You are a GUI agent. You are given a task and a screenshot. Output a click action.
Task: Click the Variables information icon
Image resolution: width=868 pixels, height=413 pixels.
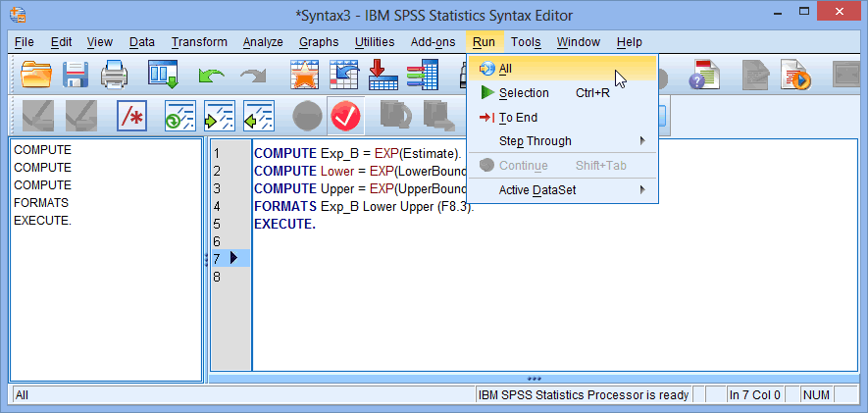coord(423,75)
